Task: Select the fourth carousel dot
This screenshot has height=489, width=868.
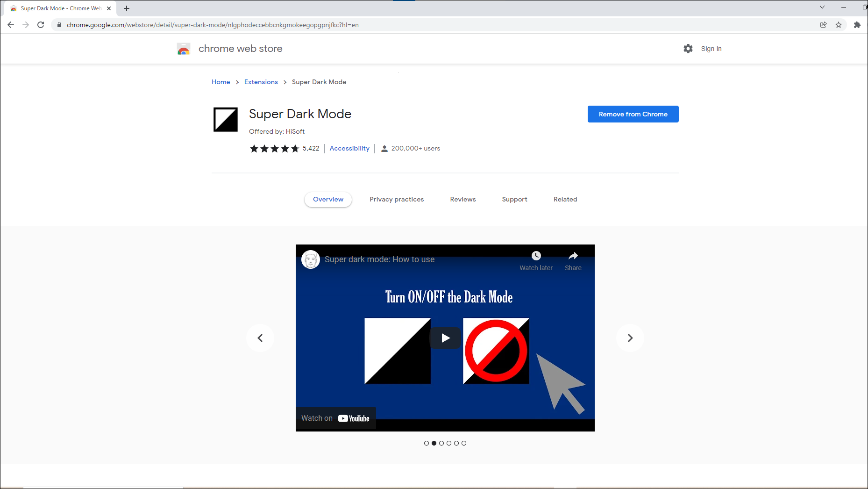Action: click(449, 443)
